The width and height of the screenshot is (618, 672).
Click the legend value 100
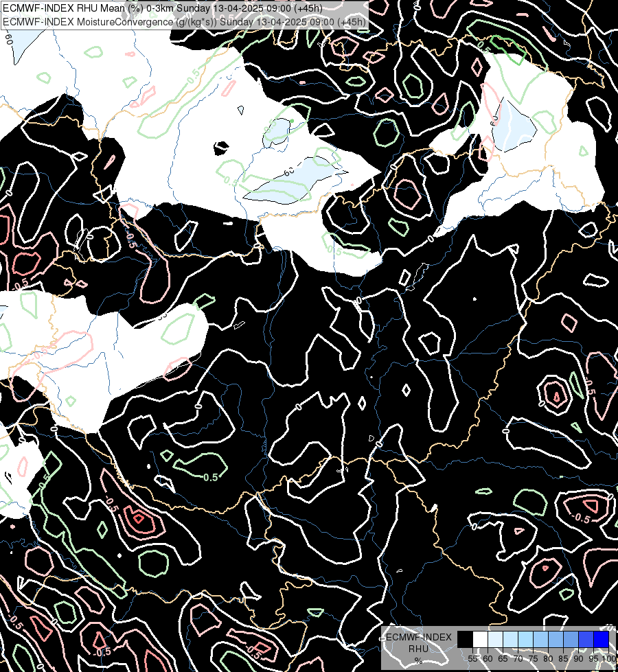(x=608, y=659)
